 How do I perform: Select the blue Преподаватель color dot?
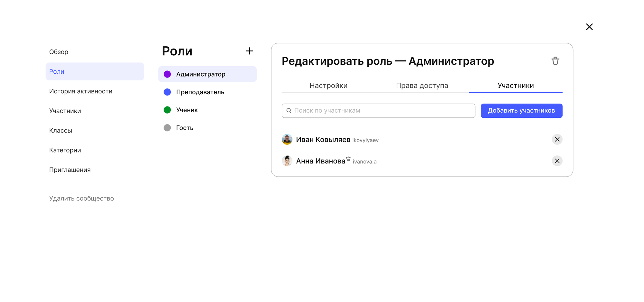click(x=167, y=92)
